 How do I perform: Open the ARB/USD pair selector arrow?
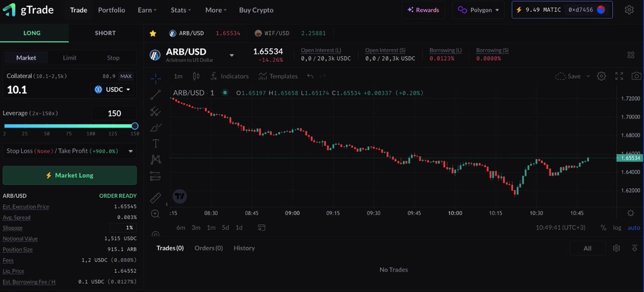pyautogui.click(x=232, y=55)
